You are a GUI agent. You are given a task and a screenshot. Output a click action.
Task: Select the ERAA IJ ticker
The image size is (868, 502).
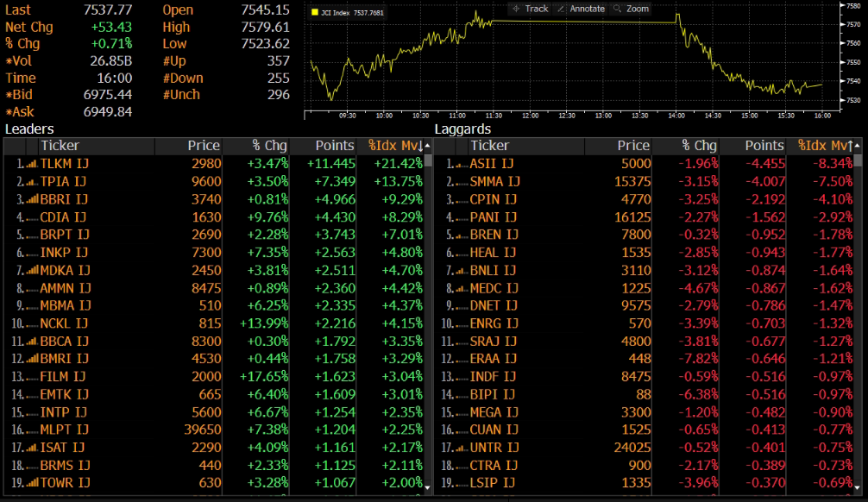(x=494, y=359)
